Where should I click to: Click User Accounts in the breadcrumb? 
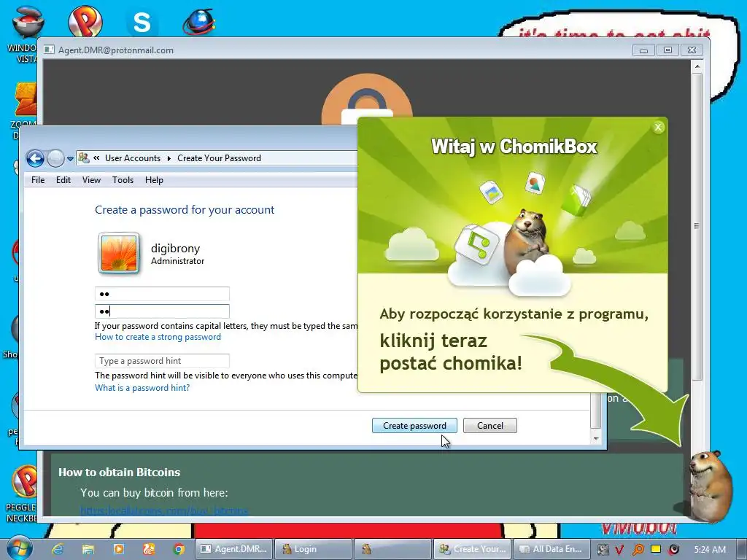pyautogui.click(x=133, y=158)
